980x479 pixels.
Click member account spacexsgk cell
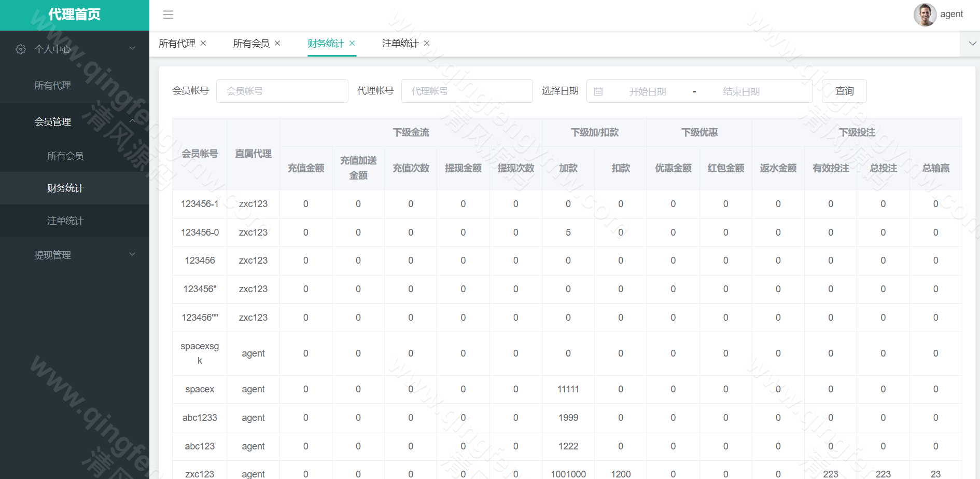pyautogui.click(x=200, y=354)
